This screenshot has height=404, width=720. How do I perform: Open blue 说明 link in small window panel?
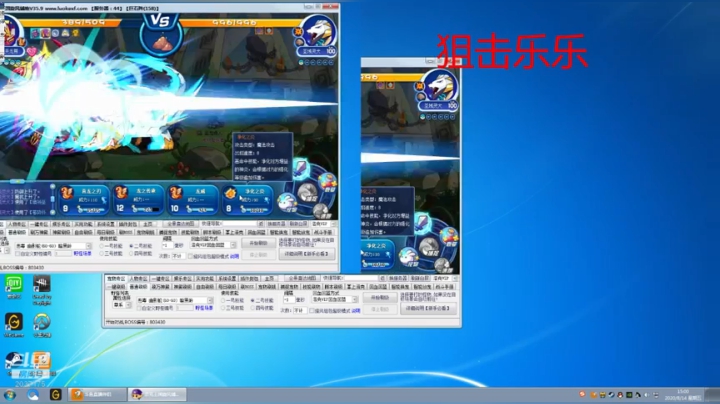[356, 311]
